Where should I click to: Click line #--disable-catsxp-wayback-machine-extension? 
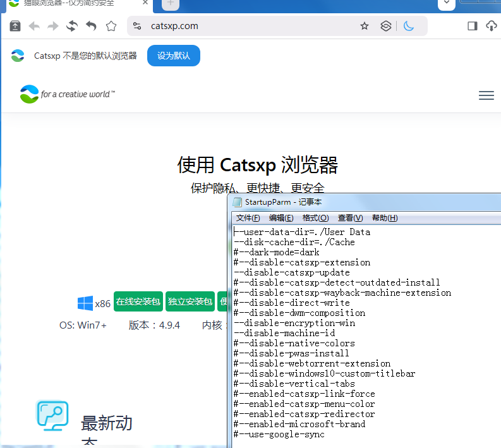[x=342, y=293]
